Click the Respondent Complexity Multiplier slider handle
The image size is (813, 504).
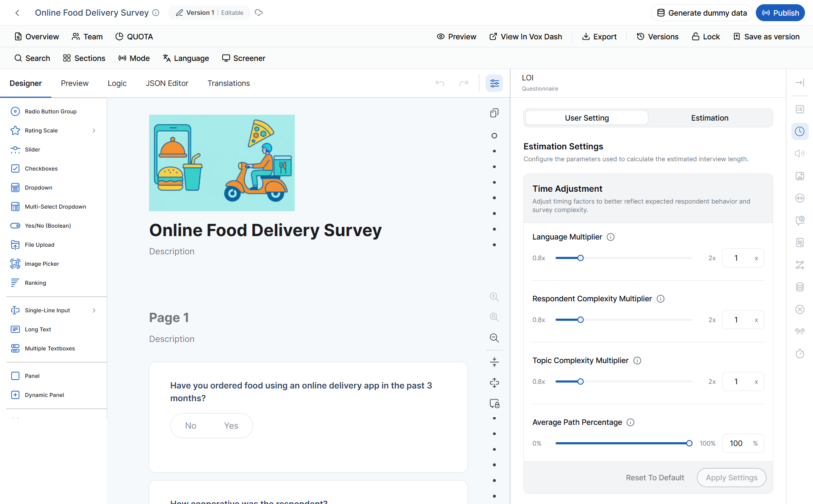click(x=581, y=320)
